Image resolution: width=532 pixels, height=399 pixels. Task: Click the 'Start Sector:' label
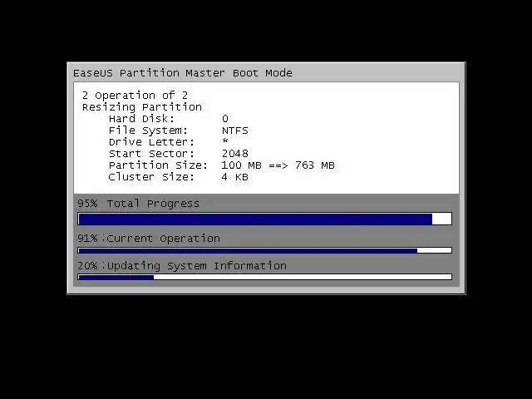tap(151, 154)
